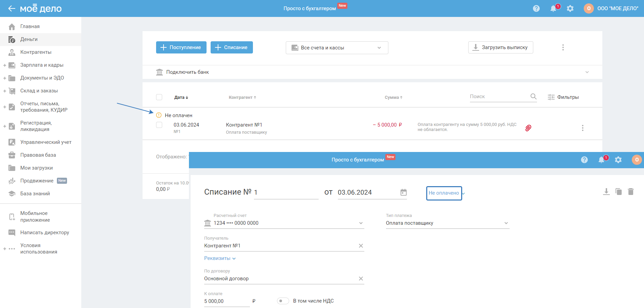This screenshot has height=308, width=644.
Task: Click the Написать директору chat icon
Action: tap(12, 233)
